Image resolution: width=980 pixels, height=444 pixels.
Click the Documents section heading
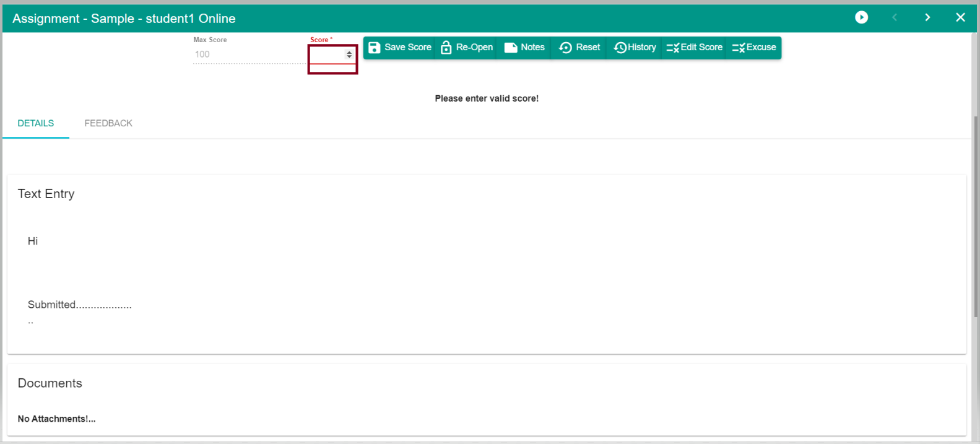click(x=50, y=383)
